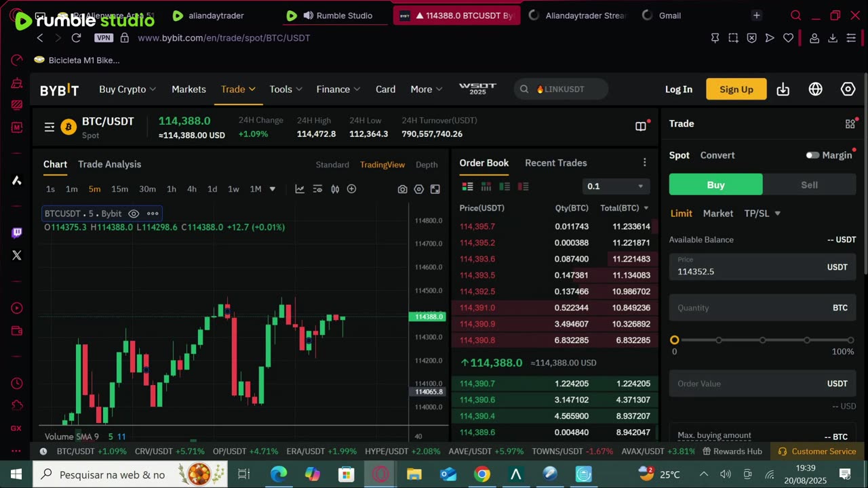868x488 pixels.
Task: Change candlestick chart type icon
Action: [x=335, y=189]
